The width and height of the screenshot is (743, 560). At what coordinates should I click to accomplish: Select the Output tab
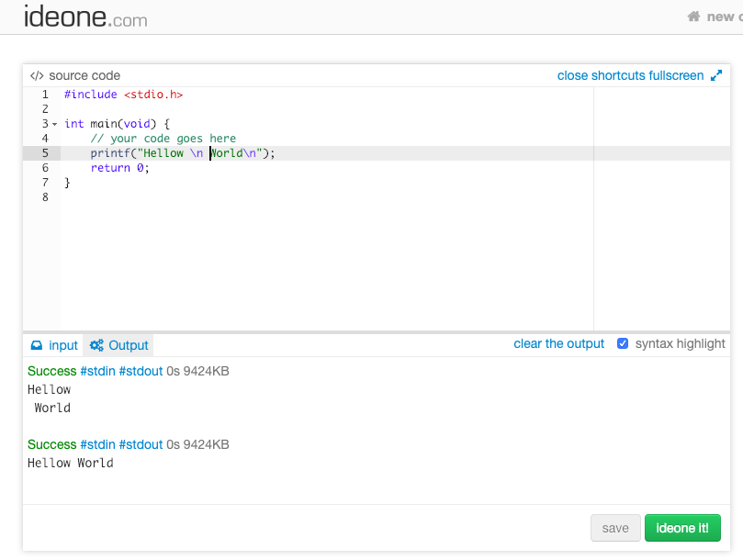point(128,346)
